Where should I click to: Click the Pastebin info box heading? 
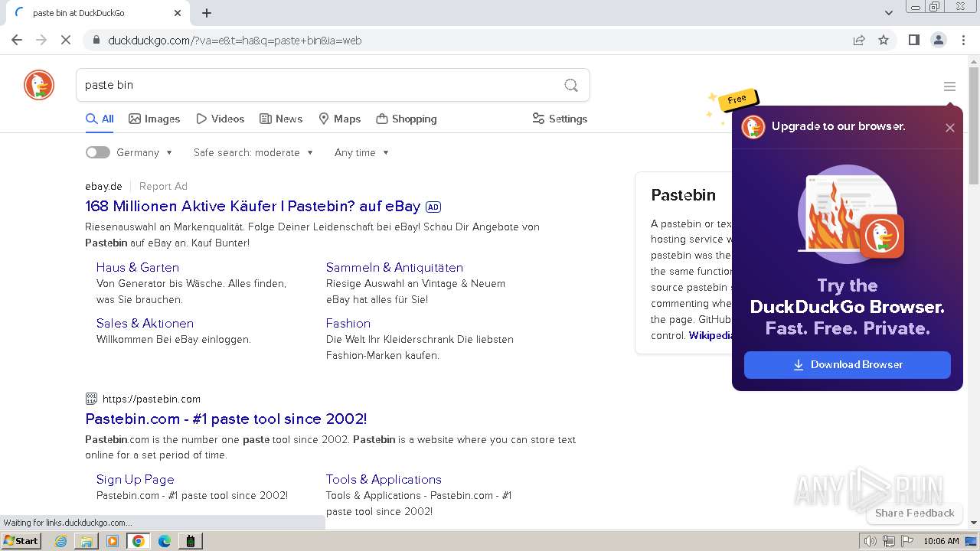[x=684, y=195]
